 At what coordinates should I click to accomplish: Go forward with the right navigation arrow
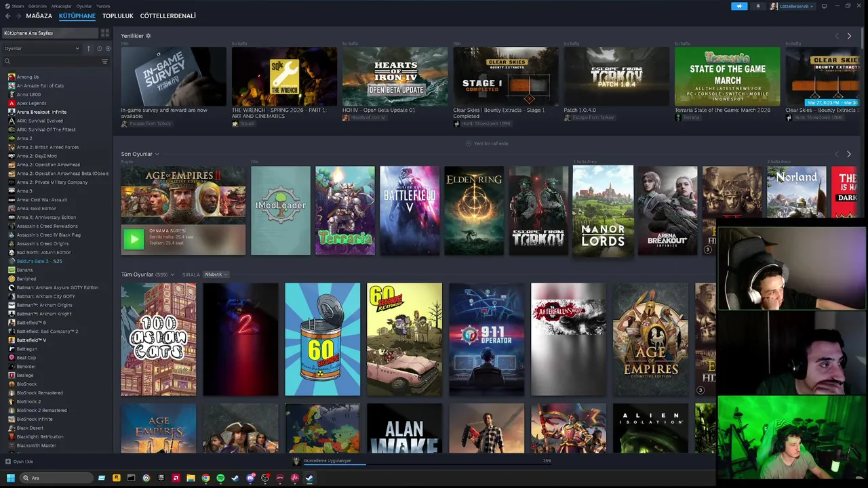tap(19, 16)
